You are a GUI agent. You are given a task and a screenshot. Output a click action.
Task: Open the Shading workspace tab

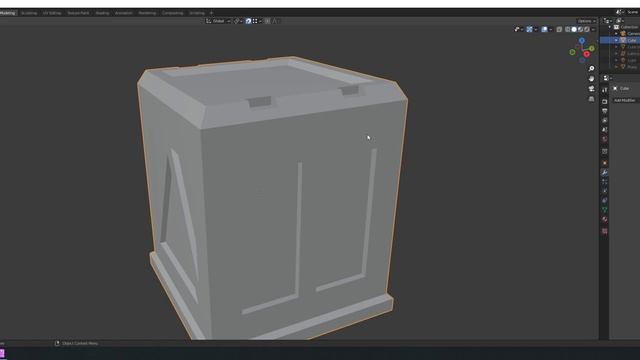(x=102, y=13)
